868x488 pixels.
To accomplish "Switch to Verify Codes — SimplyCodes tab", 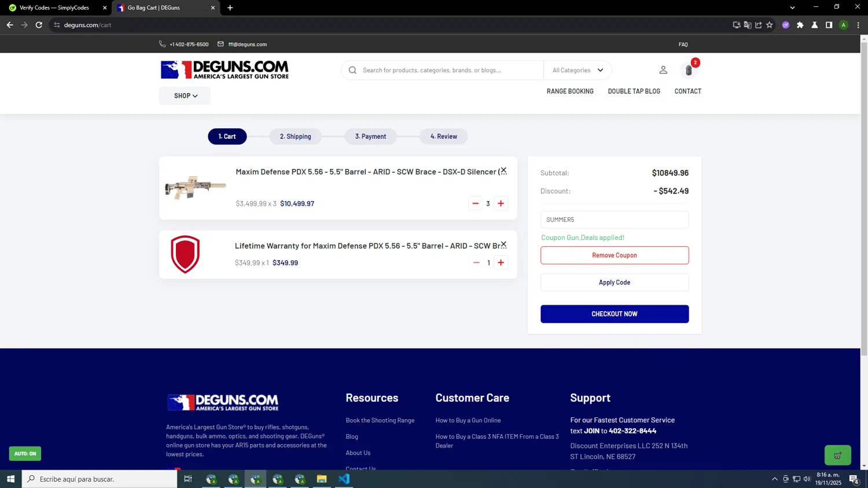I will coord(54,8).
